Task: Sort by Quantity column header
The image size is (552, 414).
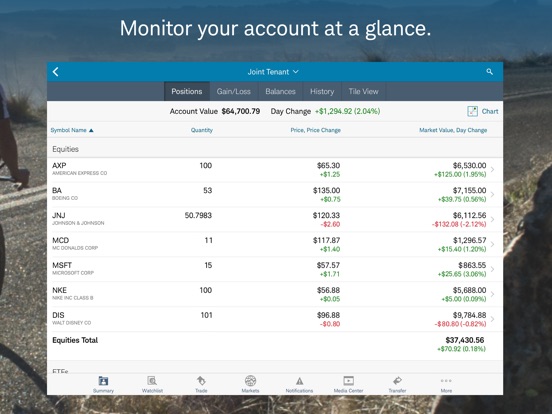Action: click(202, 130)
